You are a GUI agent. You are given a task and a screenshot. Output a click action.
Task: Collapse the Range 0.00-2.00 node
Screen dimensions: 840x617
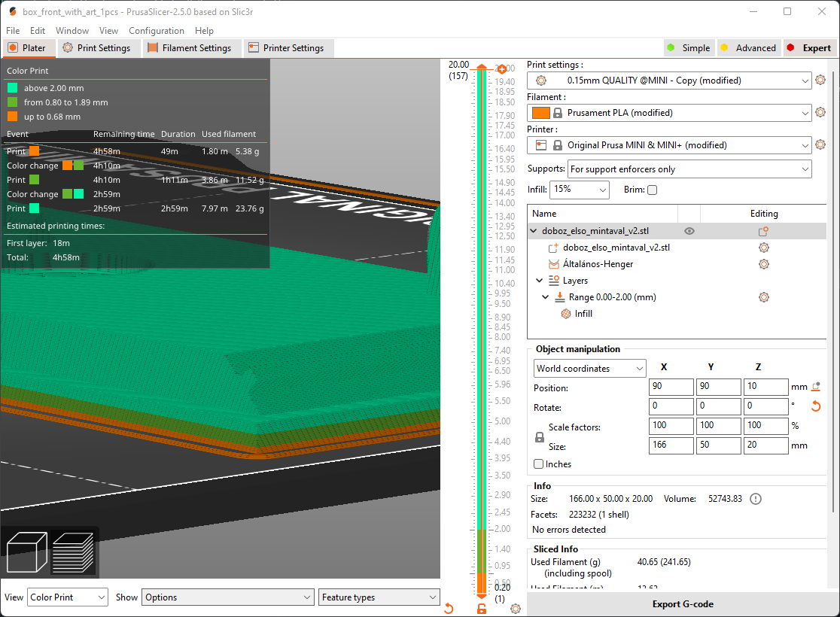point(546,296)
